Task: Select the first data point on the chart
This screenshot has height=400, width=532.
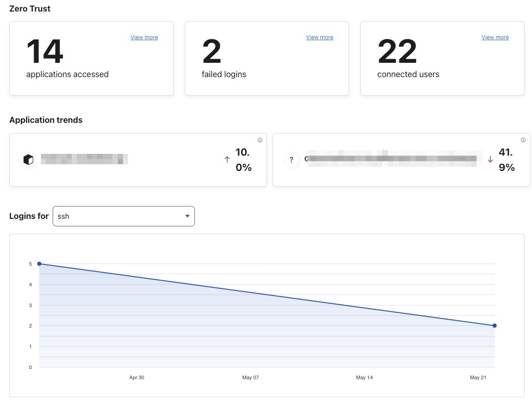Action: tap(39, 264)
